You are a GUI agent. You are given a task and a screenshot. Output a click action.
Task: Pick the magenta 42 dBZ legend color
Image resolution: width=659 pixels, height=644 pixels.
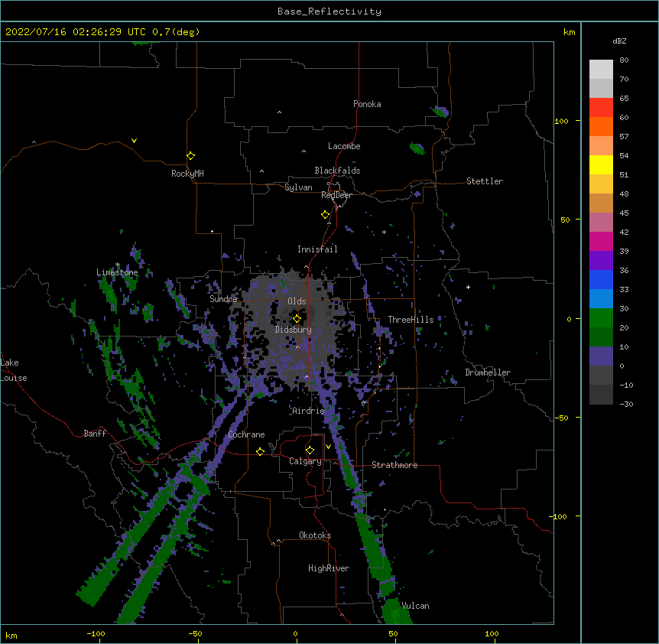(601, 241)
